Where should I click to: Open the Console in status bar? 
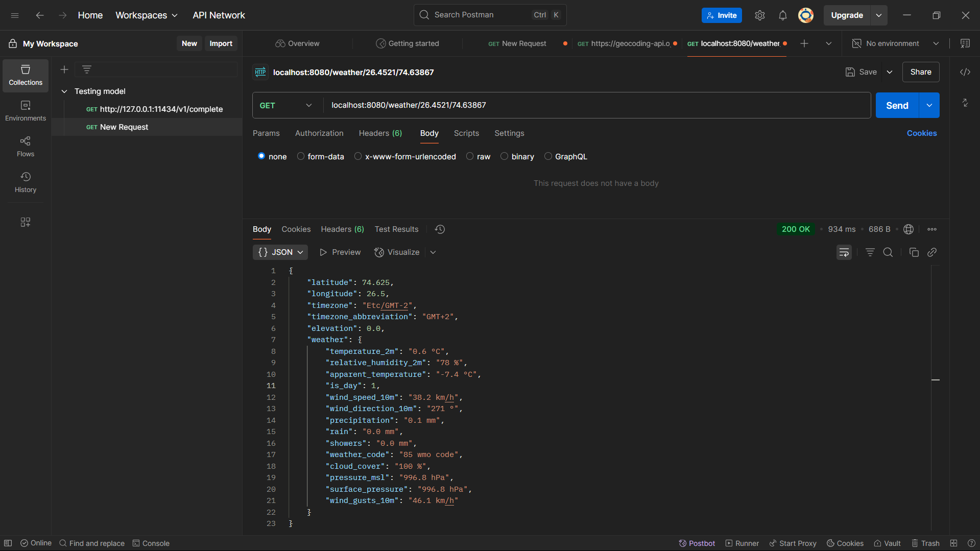pos(151,543)
